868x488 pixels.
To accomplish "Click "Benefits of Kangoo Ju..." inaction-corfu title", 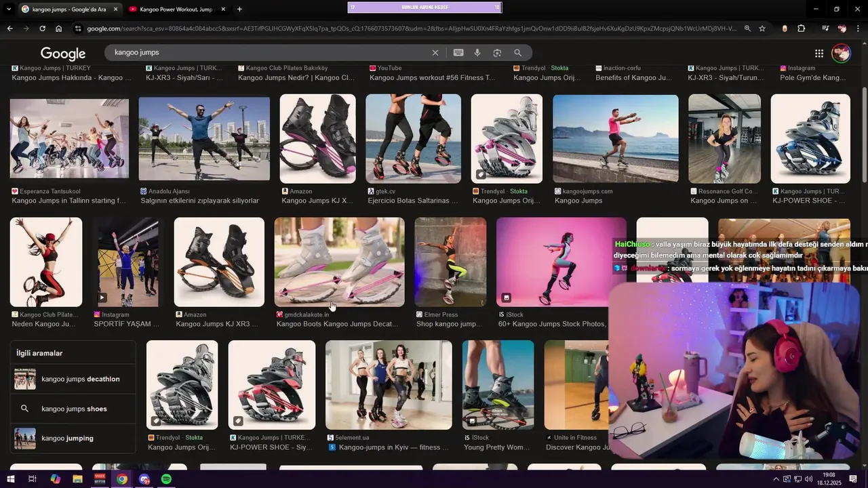I will click(x=633, y=78).
